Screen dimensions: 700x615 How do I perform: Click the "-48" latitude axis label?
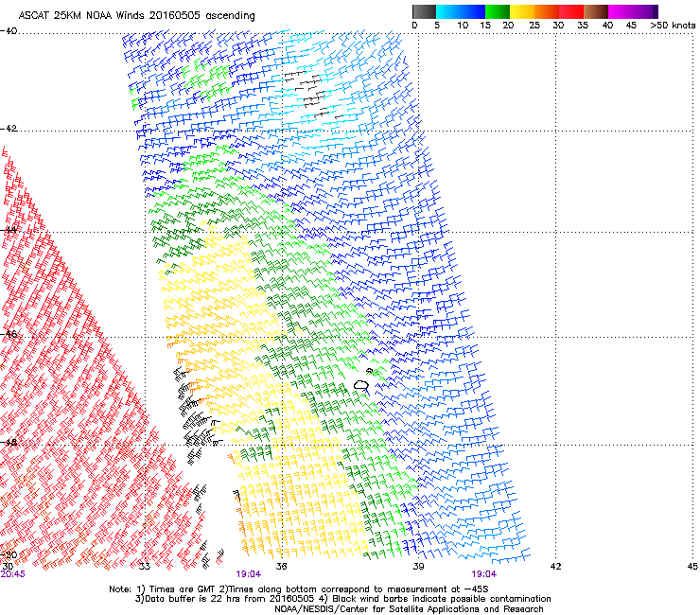click(9, 443)
